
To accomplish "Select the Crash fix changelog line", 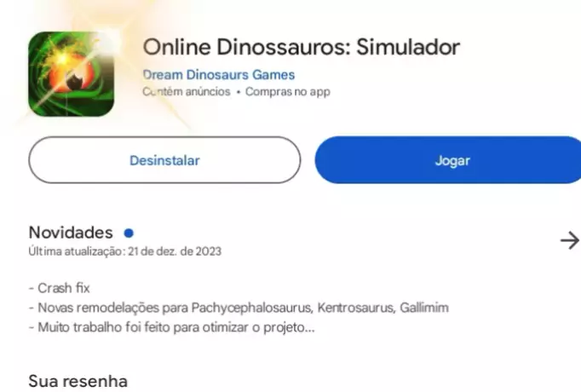I will tap(60, 288).
